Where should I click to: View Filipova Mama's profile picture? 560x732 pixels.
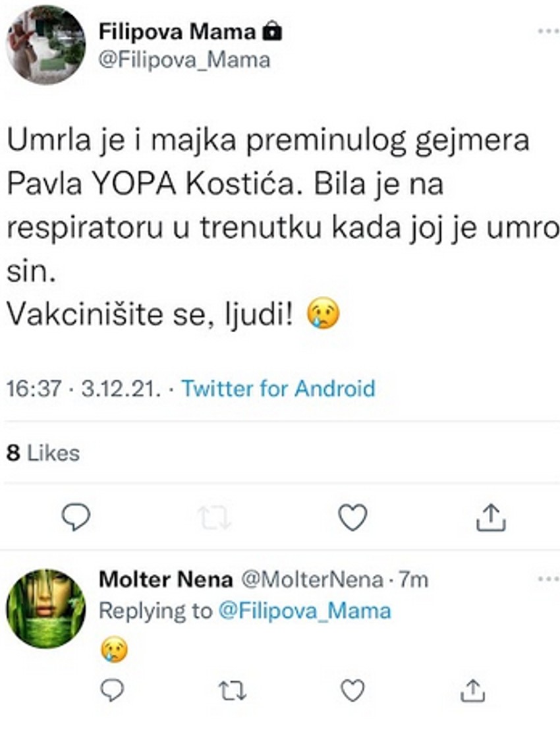[x=46, y=45]
